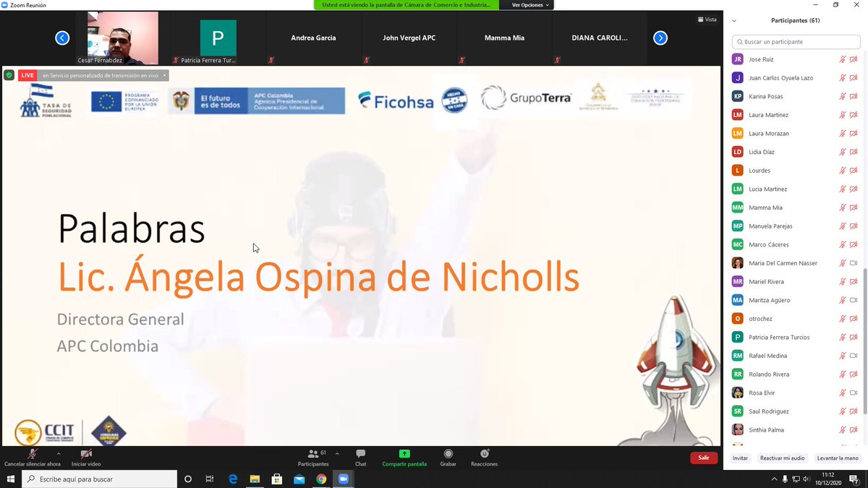Click muted microphone icon next to Jose Ruiz
Screen dimensions: 868x488
(842, 59)
